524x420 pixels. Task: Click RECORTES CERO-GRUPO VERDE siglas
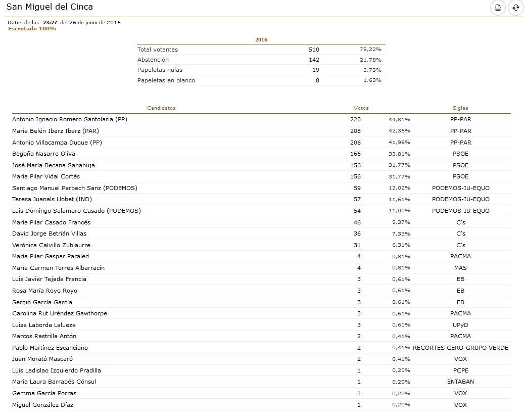(460, 348)
